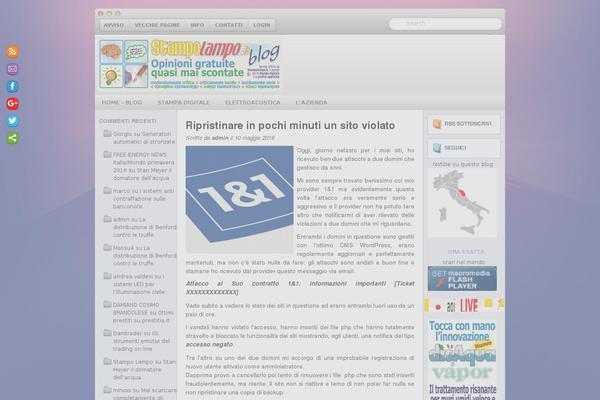Subscribe via the RSS Sottoscrivi button
The image size is (600, 400).
(x=463, y=124)
